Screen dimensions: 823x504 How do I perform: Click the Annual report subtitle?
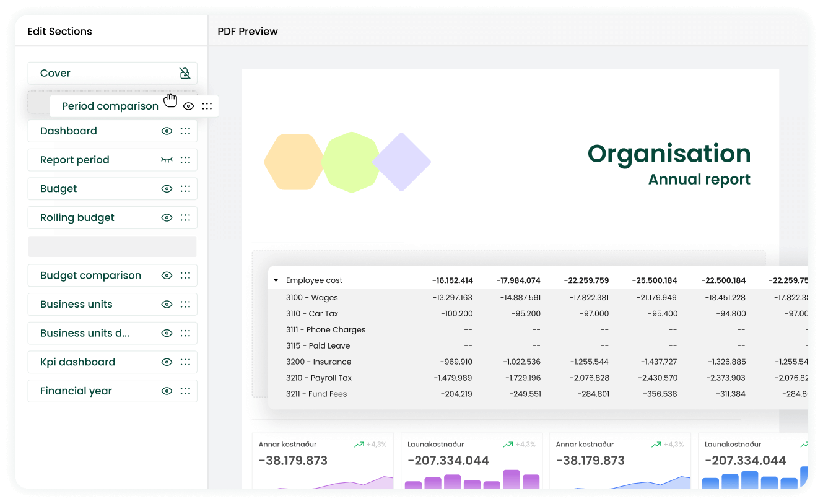[699, 180]
